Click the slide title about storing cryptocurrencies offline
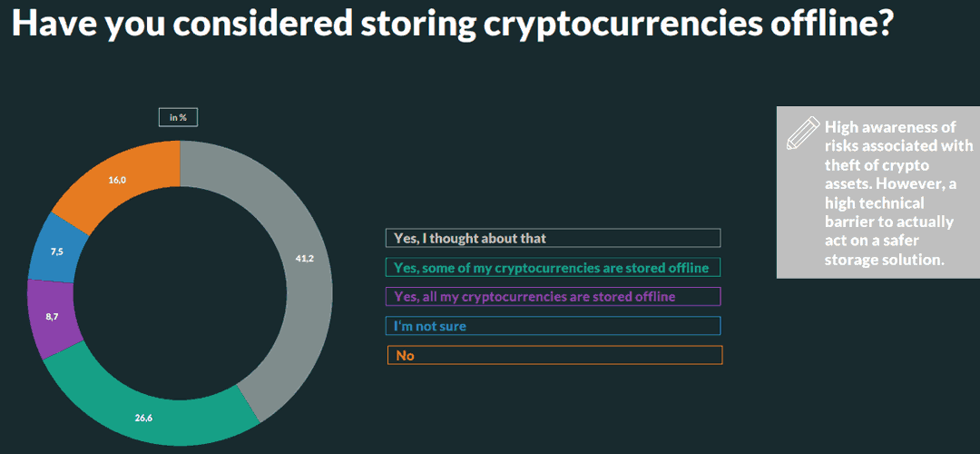The height and width of the screenshot is (454, 980). (450, 23)
